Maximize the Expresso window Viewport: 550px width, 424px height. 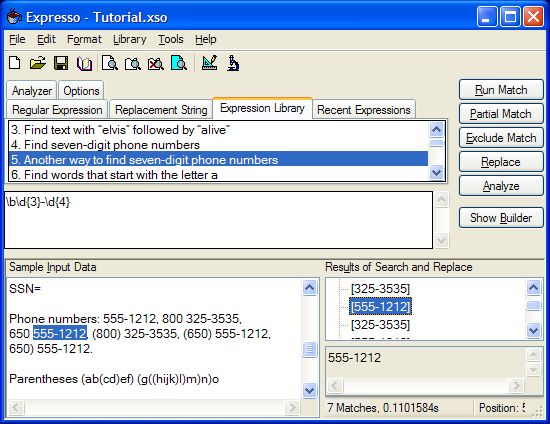(510, 16)
